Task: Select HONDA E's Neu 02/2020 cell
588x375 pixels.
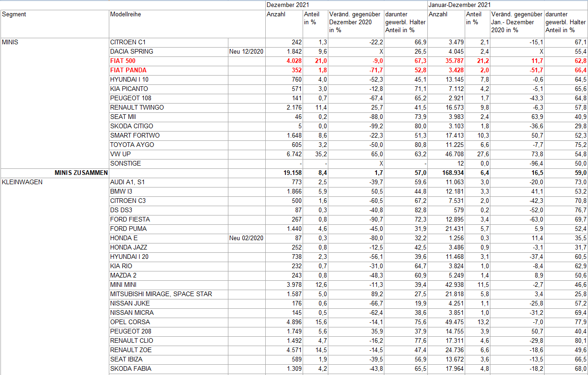Action: (x=247, y=238)
